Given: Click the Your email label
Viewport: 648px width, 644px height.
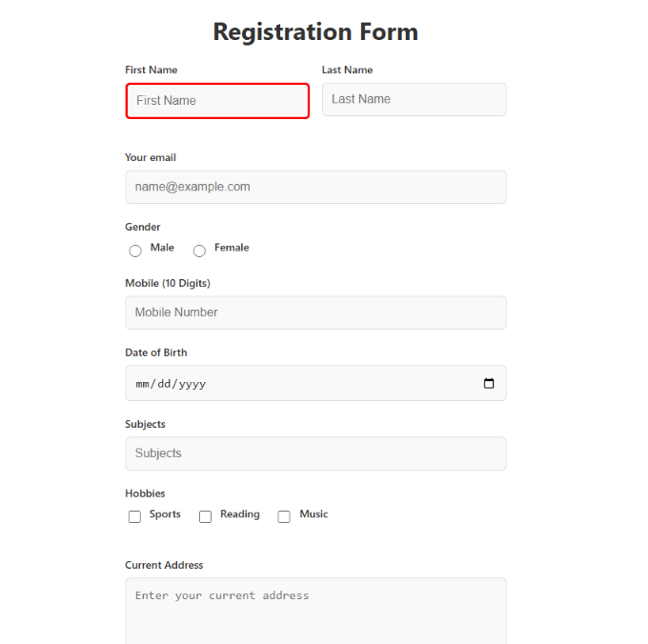Looking at the screenshot, I should [x=151, y=158].
